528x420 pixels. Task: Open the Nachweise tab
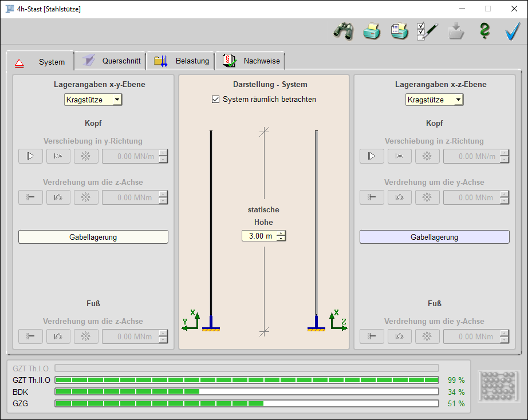coord(251,61)
